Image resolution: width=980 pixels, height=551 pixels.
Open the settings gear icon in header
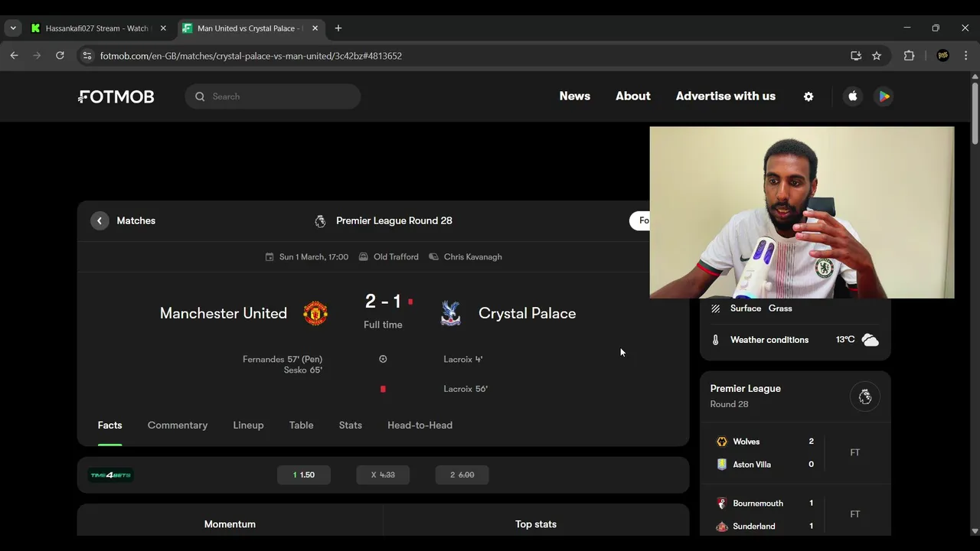(808, 96)
